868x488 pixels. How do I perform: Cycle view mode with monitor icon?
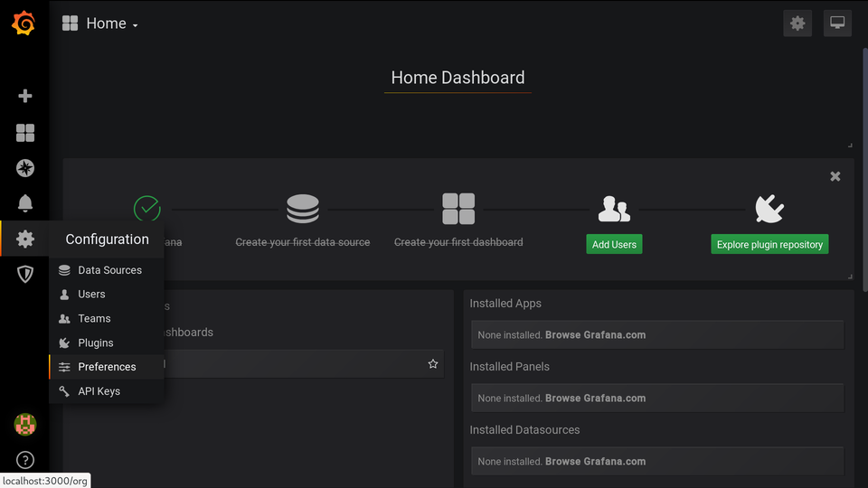tap(837, 23)
